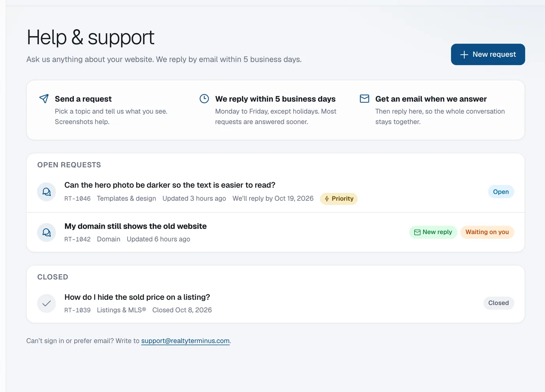This screenshot has width=545, height=392.
Task: Click the Then reply here conversation description
Action: 440,116
